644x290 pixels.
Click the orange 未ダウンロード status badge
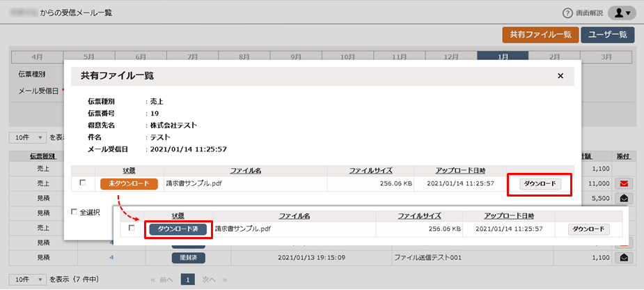tap(125, 183)
